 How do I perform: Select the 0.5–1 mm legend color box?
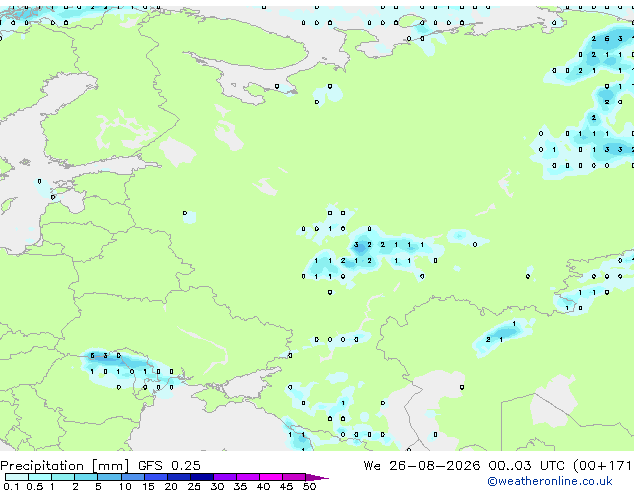click(40, 477)
